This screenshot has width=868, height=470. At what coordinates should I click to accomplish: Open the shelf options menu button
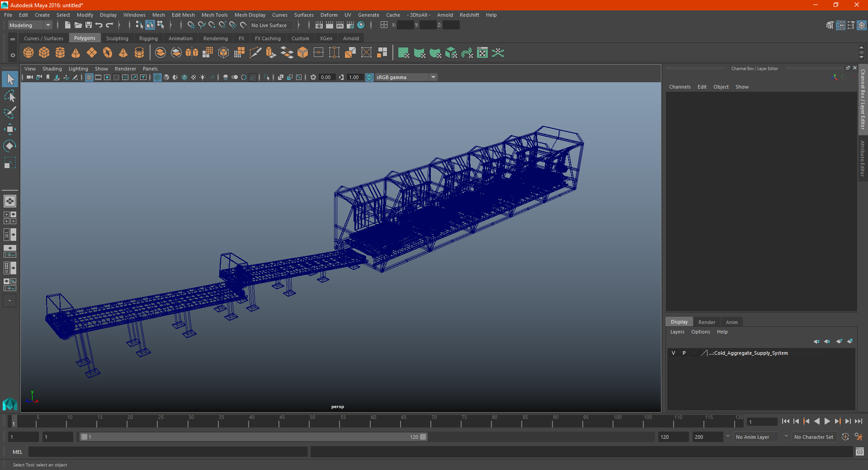tap(13, 55)
